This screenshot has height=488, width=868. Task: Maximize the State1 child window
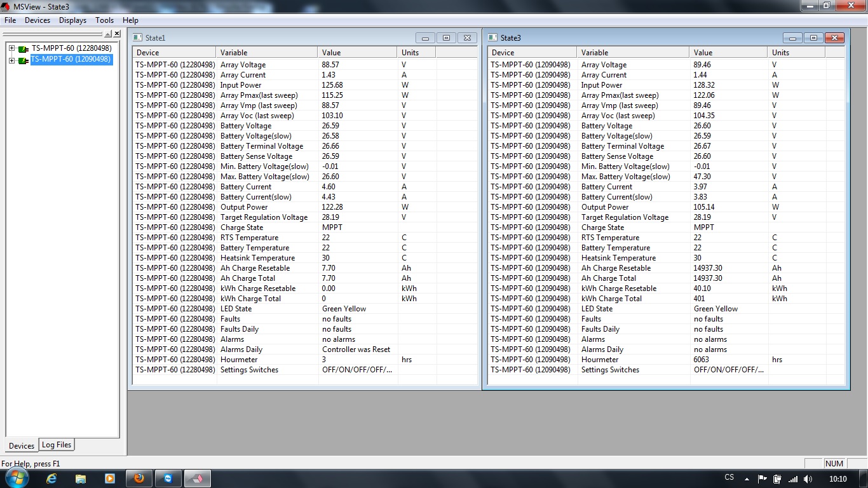point(446,38)
